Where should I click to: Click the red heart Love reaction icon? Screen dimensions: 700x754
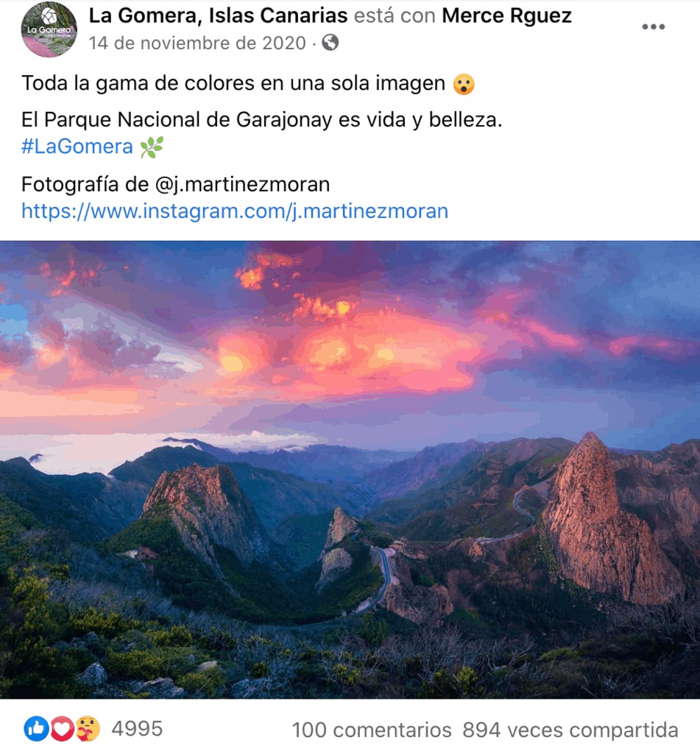pyautogui.click(x=62, y=728)
